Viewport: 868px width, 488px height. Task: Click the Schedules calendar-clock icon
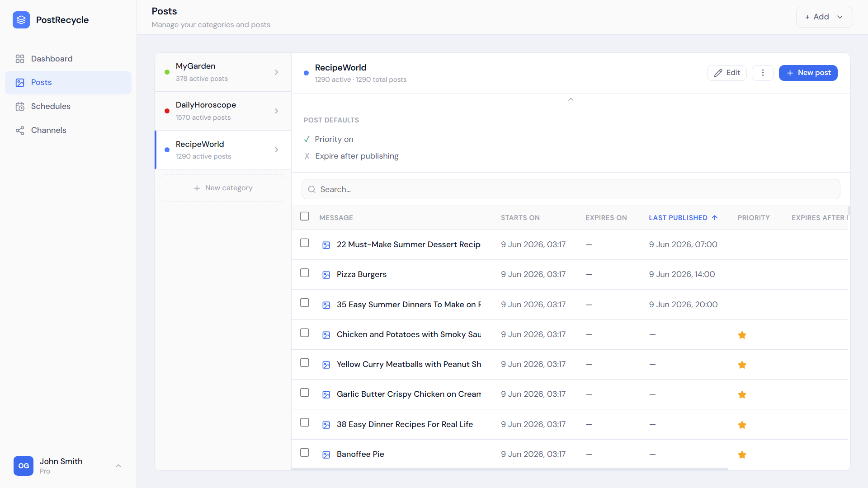20,107
